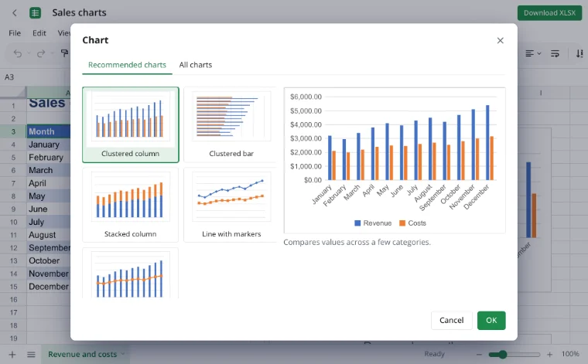The width and height of the screenshot is (588, 364).
Task: Switch to the All charts tab
Action: (x=196, y=65)
